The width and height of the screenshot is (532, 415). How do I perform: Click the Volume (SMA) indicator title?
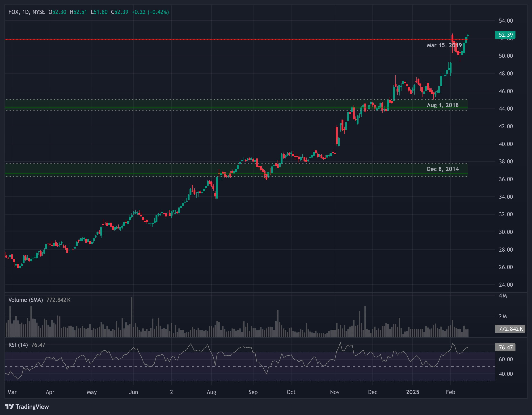(x=25, y=300)
